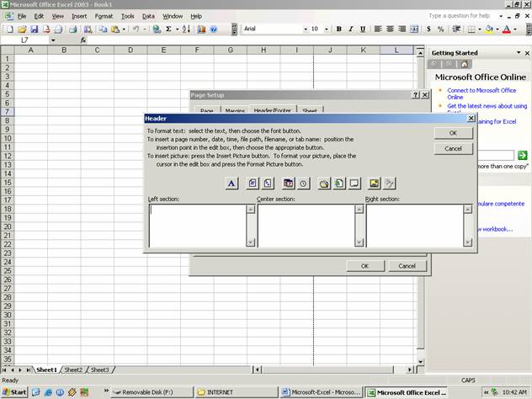This screenshot has width=532, height=399.
Task: Toggle Bold formatting
Action: click(338, 29)
